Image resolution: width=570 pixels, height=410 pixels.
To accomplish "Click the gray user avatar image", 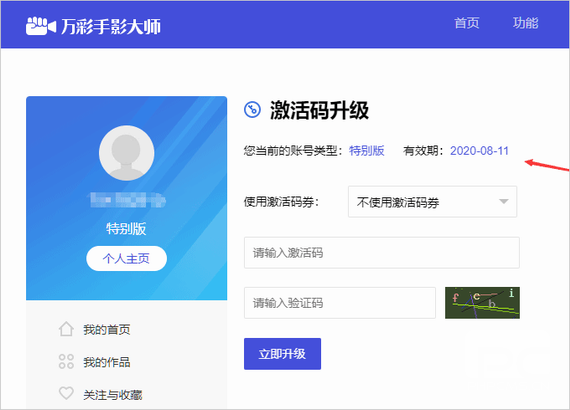I will tap(126, 153).
